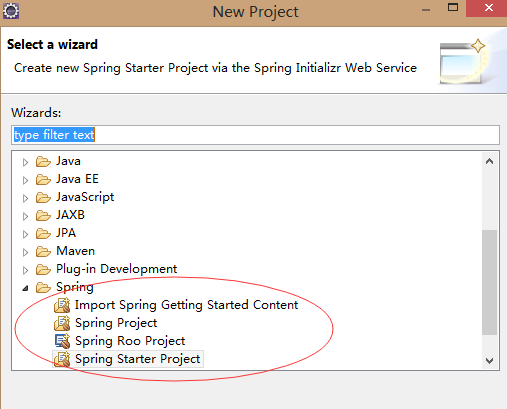Expand the JavaScript category
507x409 pixels.
(x=25, y=198)
